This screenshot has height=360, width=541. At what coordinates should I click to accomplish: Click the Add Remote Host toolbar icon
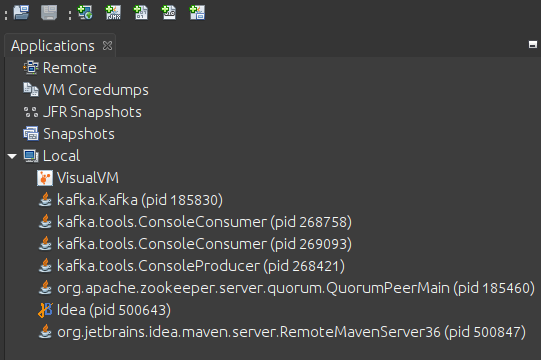click(85, 12)
